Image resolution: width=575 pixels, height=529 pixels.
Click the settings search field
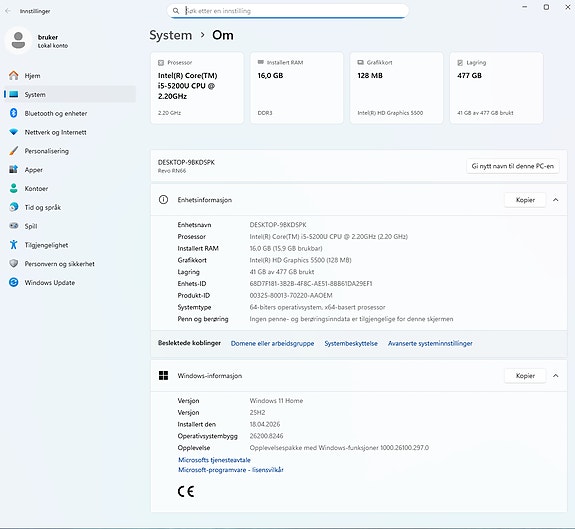288,11
